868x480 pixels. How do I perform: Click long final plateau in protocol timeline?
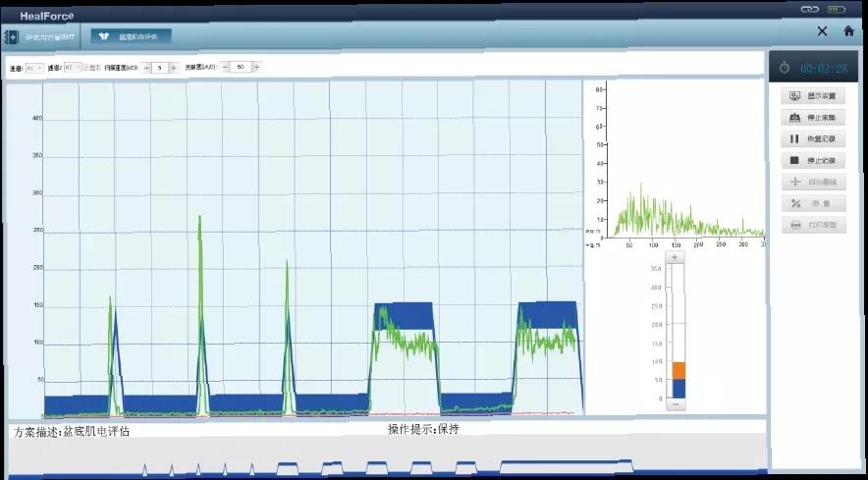coord(567,466)
